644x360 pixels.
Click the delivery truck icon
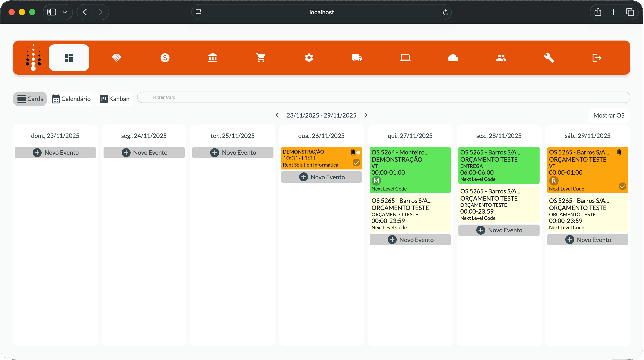point(357,58)
